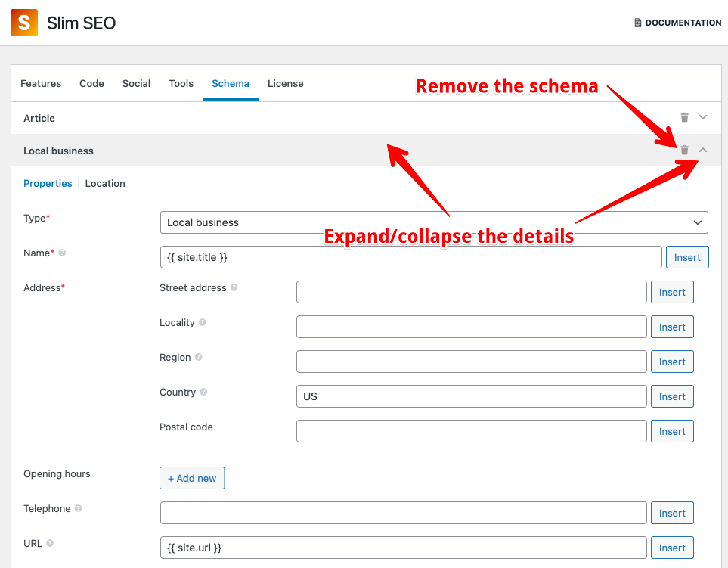
Task: Focus the Region input field
Action: tap(471, 362)
